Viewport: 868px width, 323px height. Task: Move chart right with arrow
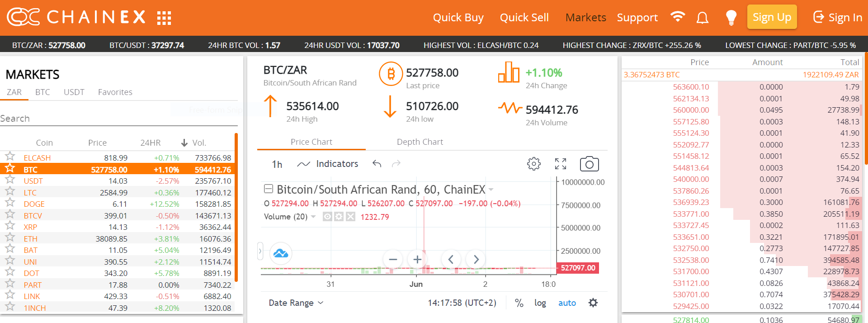point(476,259)
